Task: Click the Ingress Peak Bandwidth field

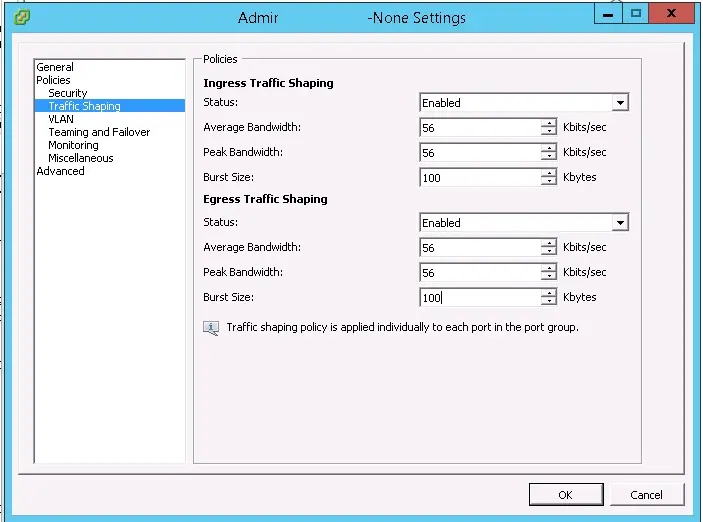Action: (x=481, y=153)
